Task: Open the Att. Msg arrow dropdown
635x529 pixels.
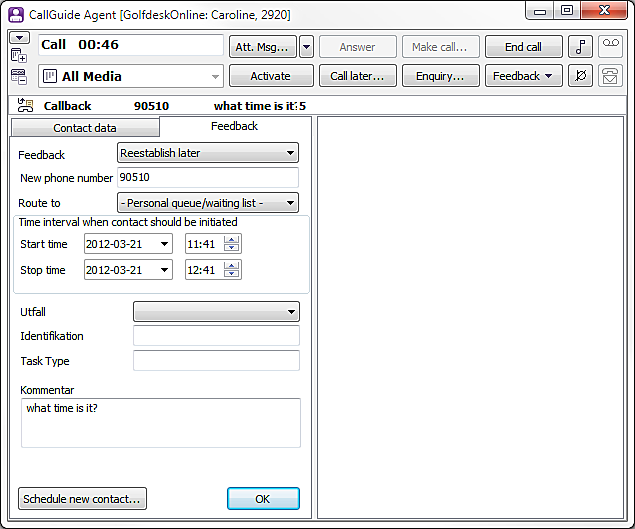Action: 306,47
